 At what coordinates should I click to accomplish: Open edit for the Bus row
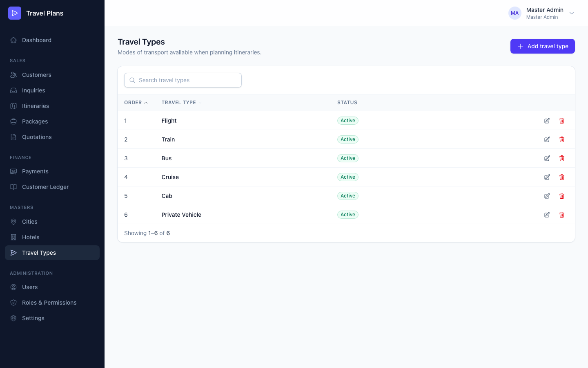point(547,158)
